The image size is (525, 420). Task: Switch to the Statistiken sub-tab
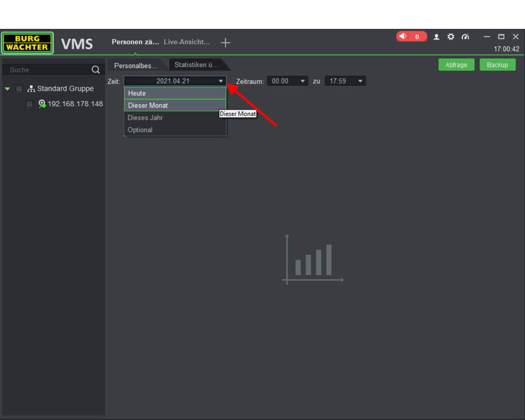pyautogui.click(x=197, y=65)
